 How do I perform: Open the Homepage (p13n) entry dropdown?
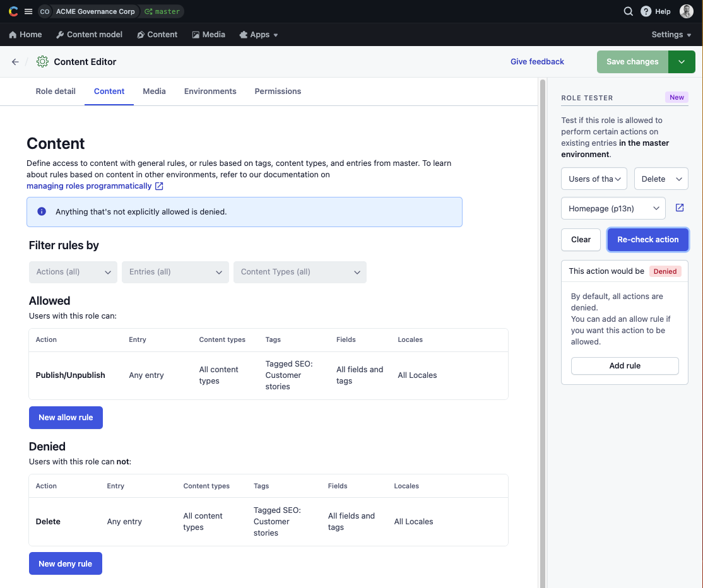coord(613,208)
